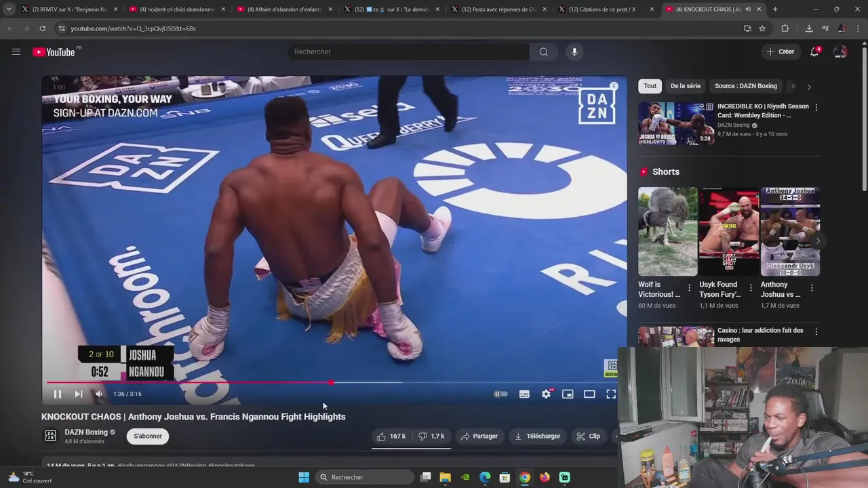Select the Source : DAZN Boxing chip

(x=746, y=86)
